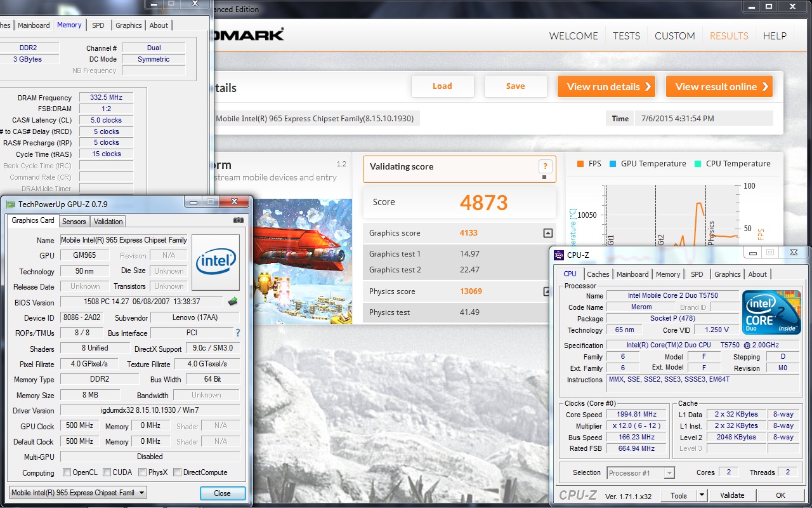Open the Validating score help question mark
This screenshot has height=508, width=812.
pos(544,166)
